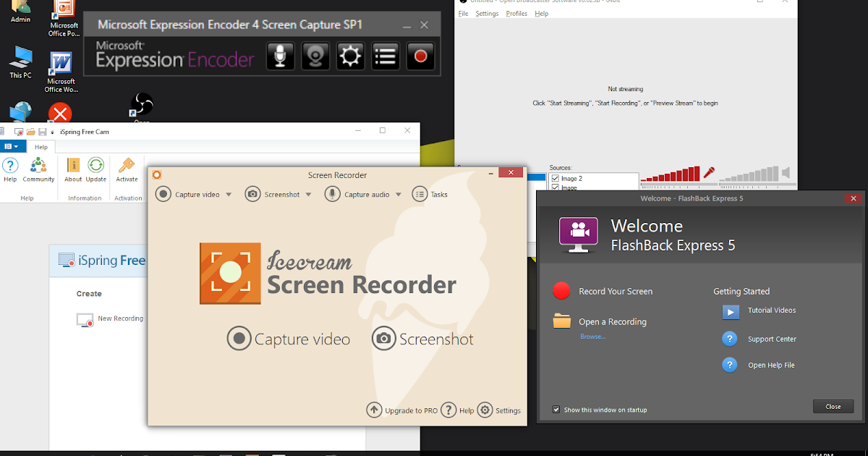Adjust OBS desktop volume gray bars

pos(749,174)
